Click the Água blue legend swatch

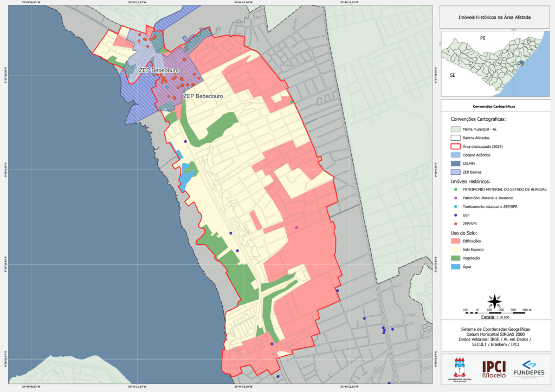(x=455, y=267)
